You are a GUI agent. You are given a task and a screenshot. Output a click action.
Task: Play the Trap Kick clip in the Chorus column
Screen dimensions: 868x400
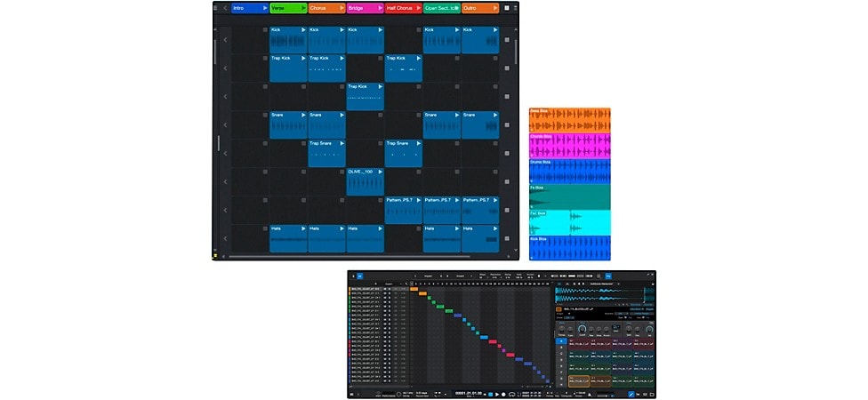tap(342, 58)
